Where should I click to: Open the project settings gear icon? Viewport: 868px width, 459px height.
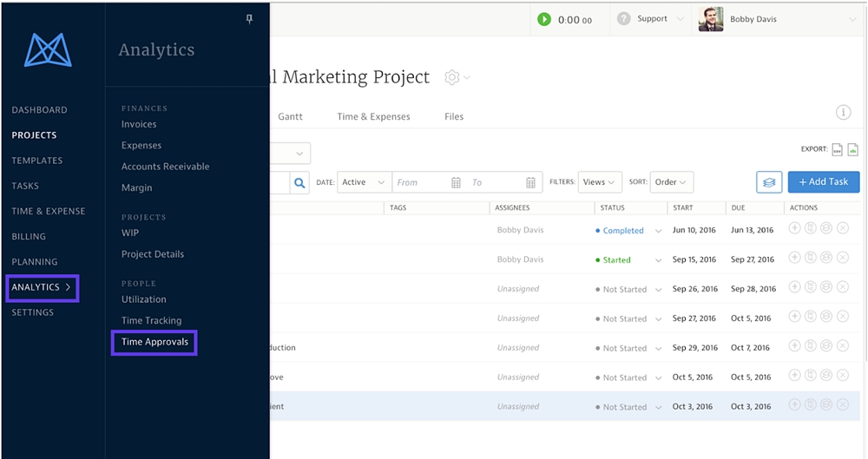pyautogui.click(x=451, y=77)
